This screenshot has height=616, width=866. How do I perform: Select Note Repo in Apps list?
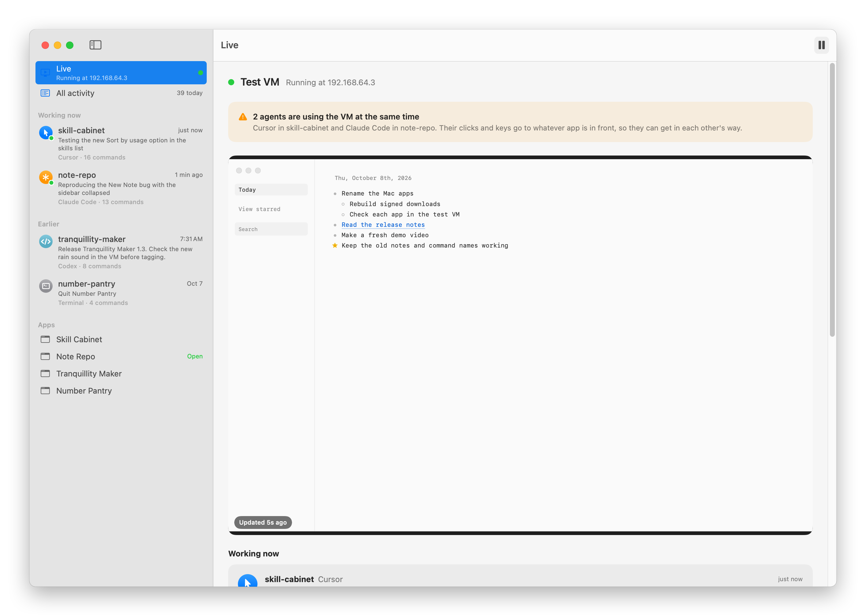coord(121,357)
